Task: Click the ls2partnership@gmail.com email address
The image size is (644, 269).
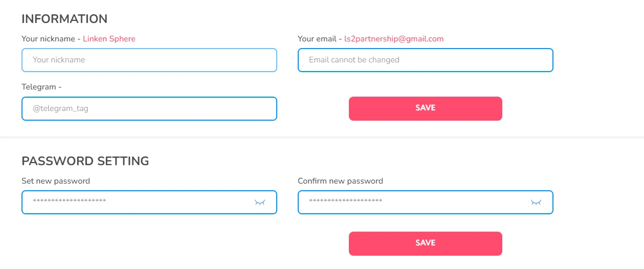Action: tap(394, 39)
